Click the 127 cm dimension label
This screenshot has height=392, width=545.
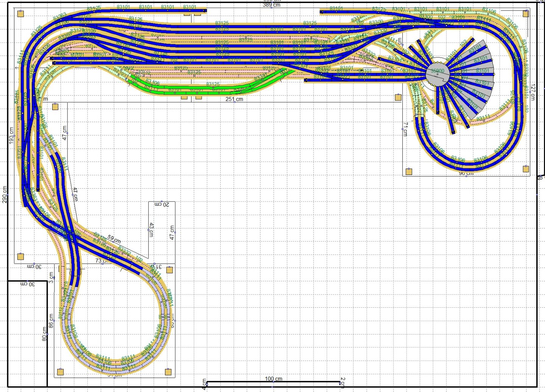[x=533, y=93]
